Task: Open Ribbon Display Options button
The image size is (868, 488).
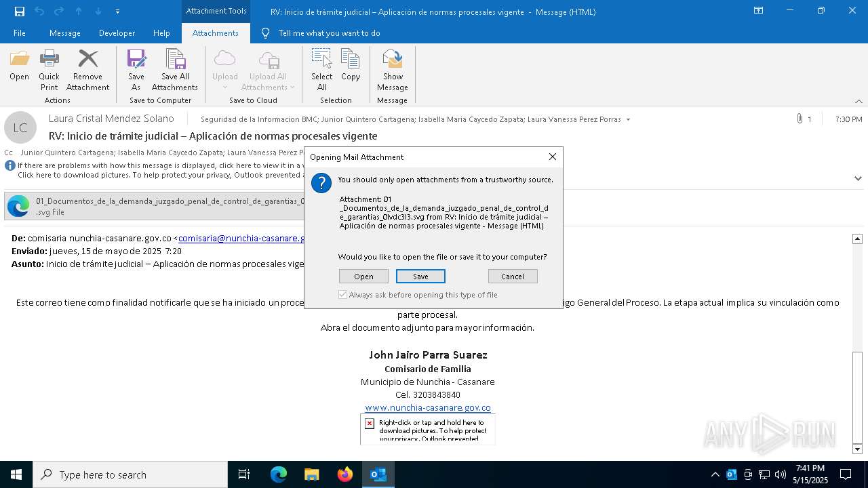Action: click(x=759, y=11)
